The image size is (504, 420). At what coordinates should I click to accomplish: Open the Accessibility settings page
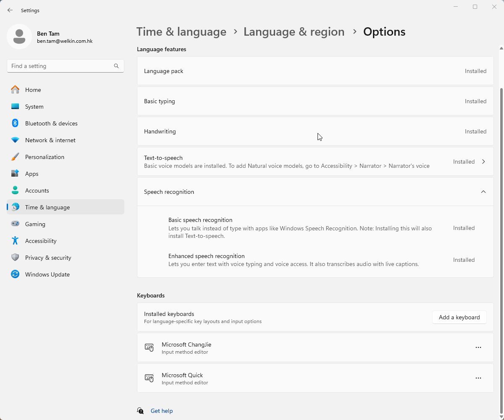[x=66, y=241]
